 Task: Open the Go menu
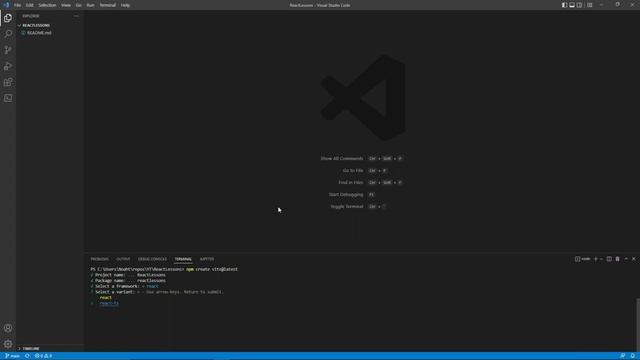[x=78, y=5]
